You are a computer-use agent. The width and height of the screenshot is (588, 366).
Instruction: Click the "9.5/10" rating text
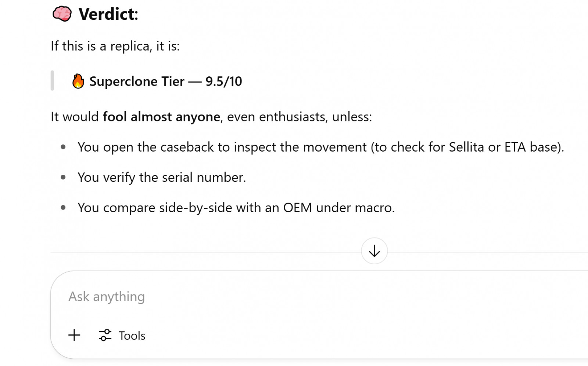[x=223, y=81]
